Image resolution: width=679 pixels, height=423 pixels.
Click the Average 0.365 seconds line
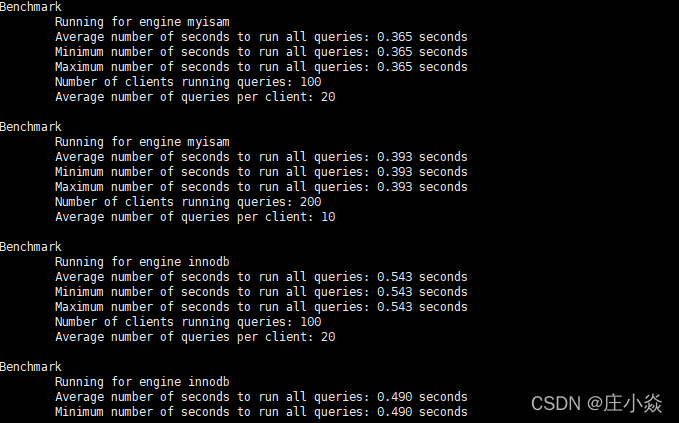(x=261, y=37)
